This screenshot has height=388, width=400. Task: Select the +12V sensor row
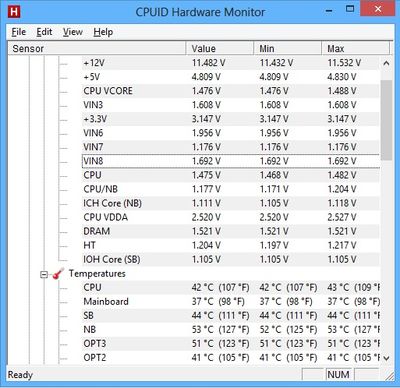[x=231, y=63]
